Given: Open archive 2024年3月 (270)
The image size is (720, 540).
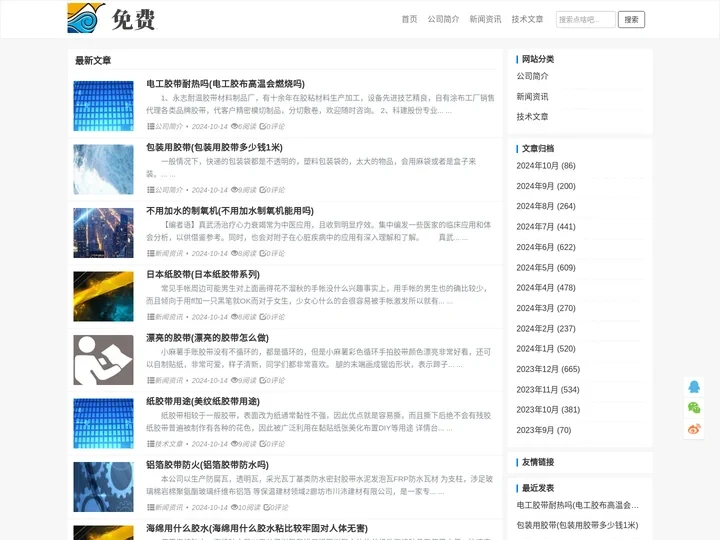Looking at the screenshot, I should coord(546,308).
